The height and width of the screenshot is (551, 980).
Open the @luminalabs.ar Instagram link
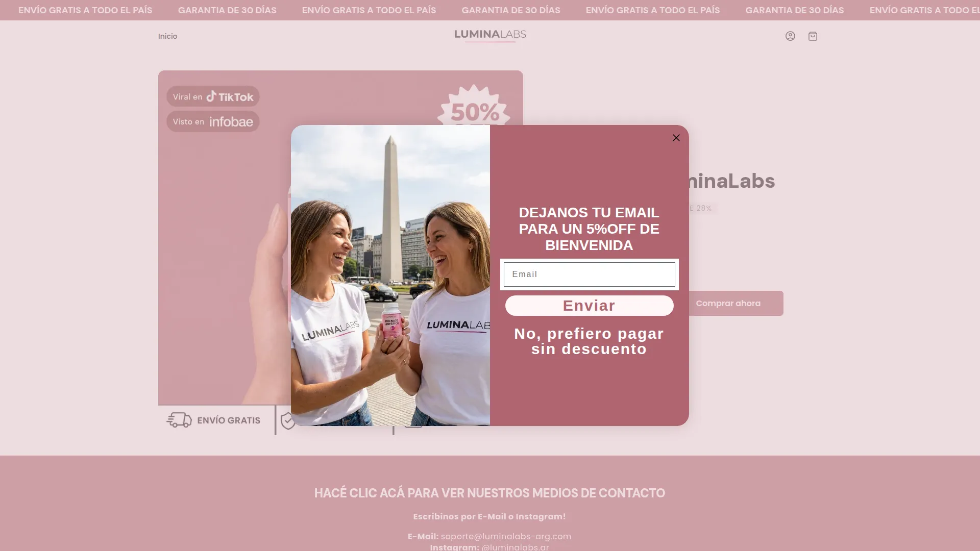point(515,547)
